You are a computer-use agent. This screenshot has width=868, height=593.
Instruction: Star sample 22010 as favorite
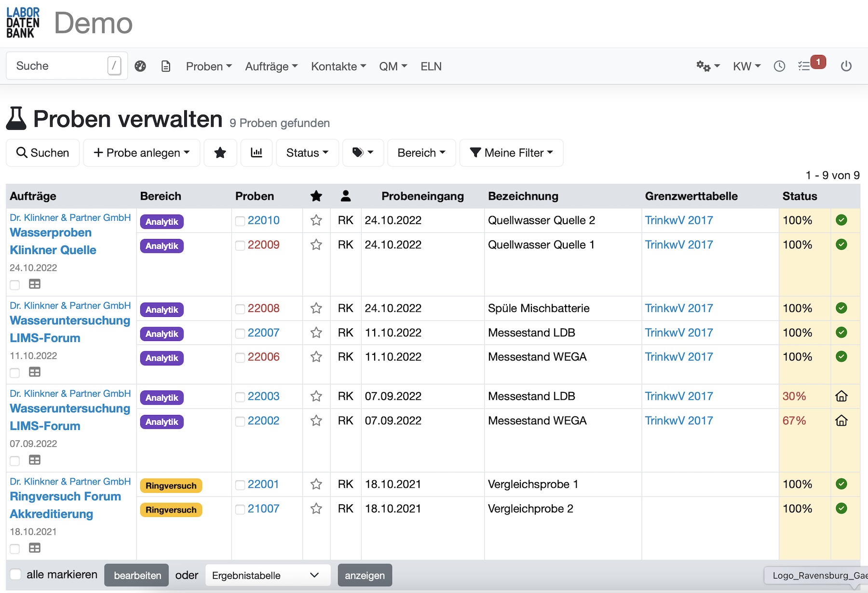coord(316,220)
